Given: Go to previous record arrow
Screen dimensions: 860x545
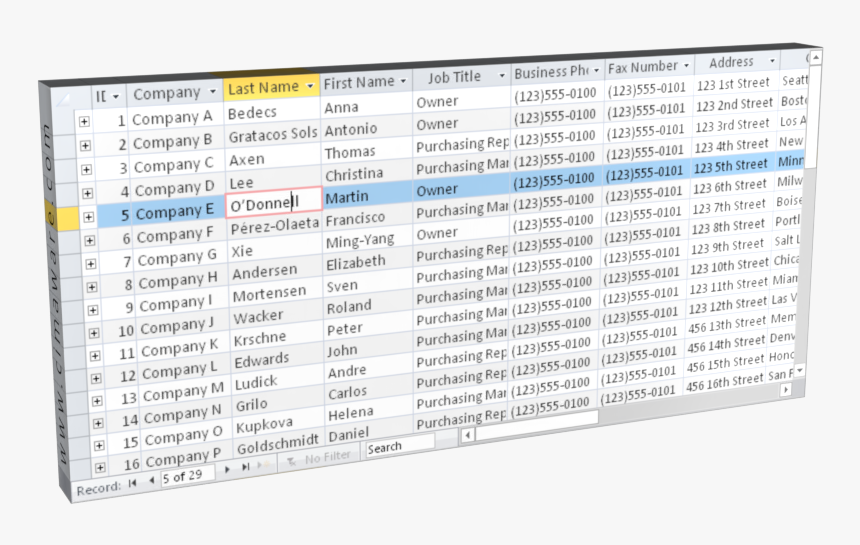Looking at the screenshot, I should point(152,481).
